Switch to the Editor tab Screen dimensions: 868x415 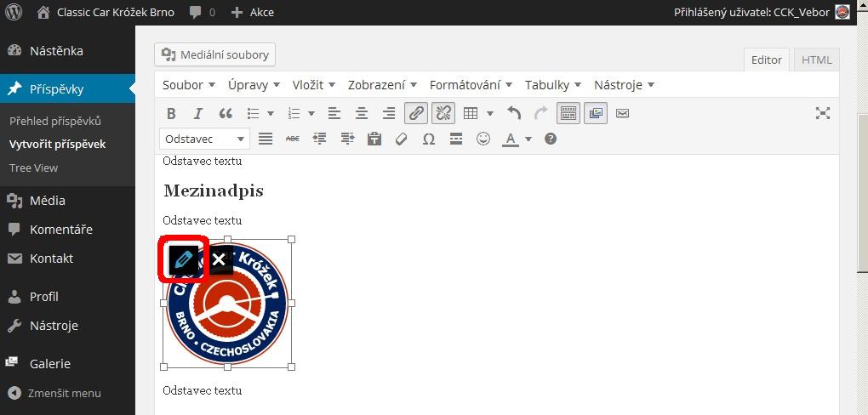(766, 60)
